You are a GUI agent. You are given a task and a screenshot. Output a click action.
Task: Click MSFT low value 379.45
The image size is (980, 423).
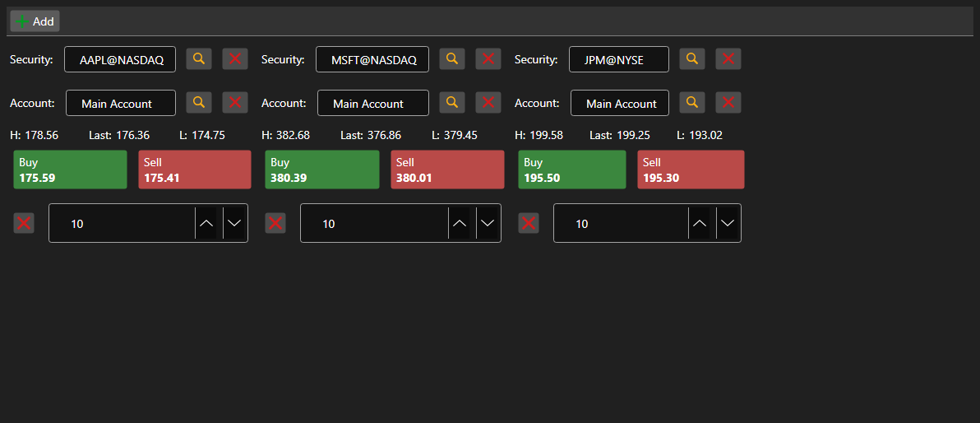[460, 135]
